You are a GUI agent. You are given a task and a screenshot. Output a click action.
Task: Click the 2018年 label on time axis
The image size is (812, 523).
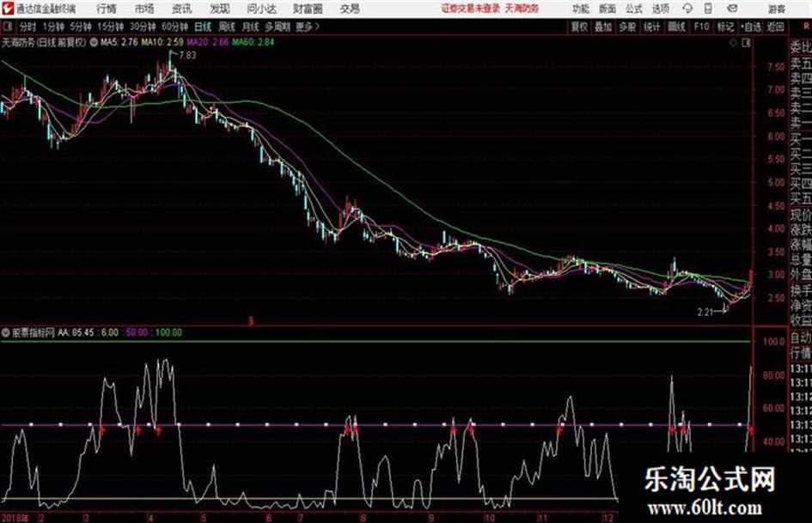point(15,518)
